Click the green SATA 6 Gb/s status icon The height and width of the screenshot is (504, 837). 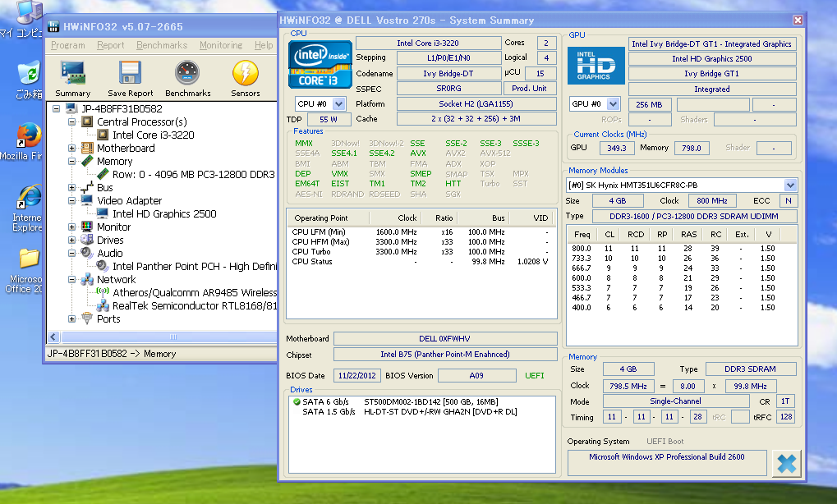point(297,401)
